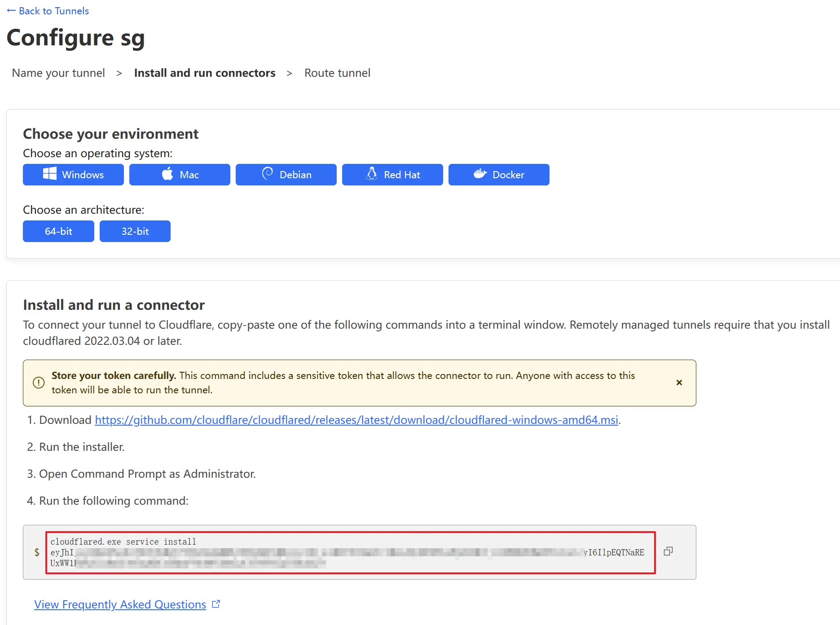Go back via Back to Tunnels link
This screenshot has height=625, width=840.
(x=48, y=11)
